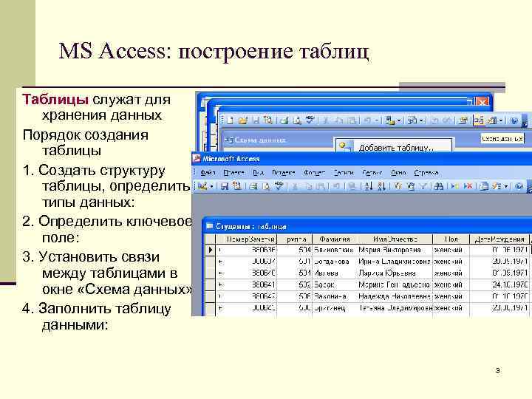Run Spelling check in front Access toolbar

pyautogui.click(x=279, y=186)
